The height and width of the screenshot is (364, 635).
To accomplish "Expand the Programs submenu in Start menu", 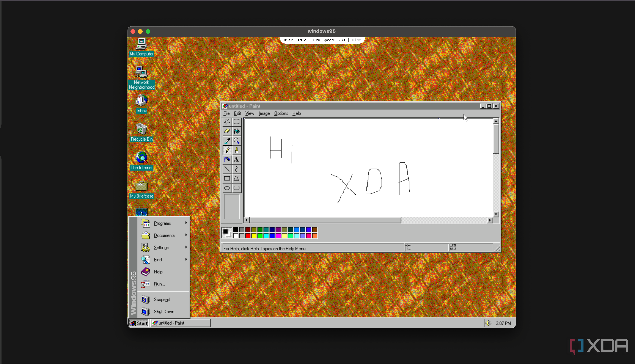I will (164, 223).
